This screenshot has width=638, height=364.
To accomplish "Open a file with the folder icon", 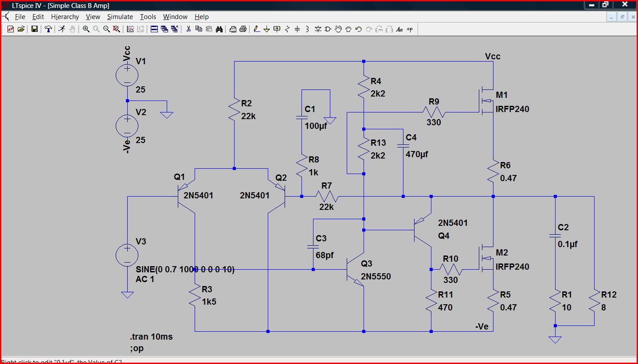I will pyautogui.click(x=21, y=29).
